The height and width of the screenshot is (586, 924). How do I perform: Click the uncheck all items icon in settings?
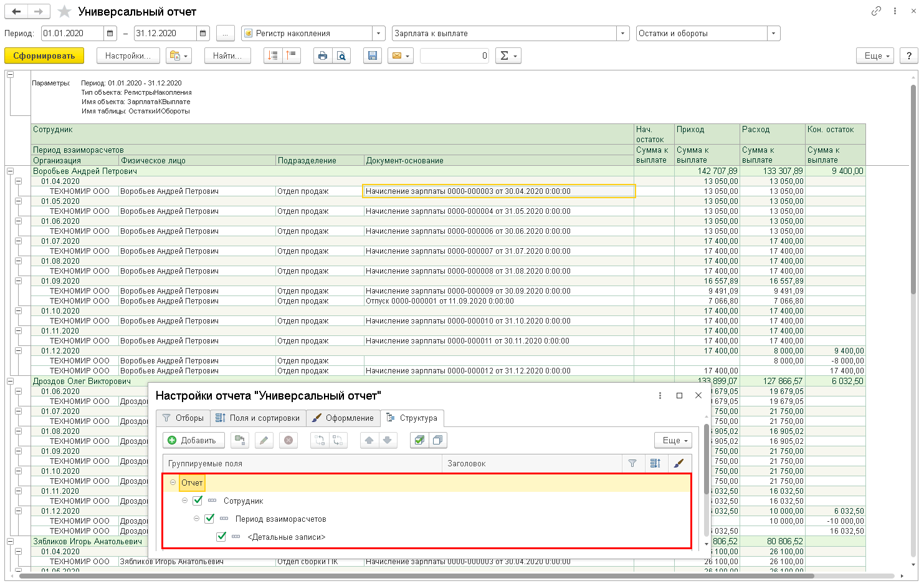tap(438, 440)
